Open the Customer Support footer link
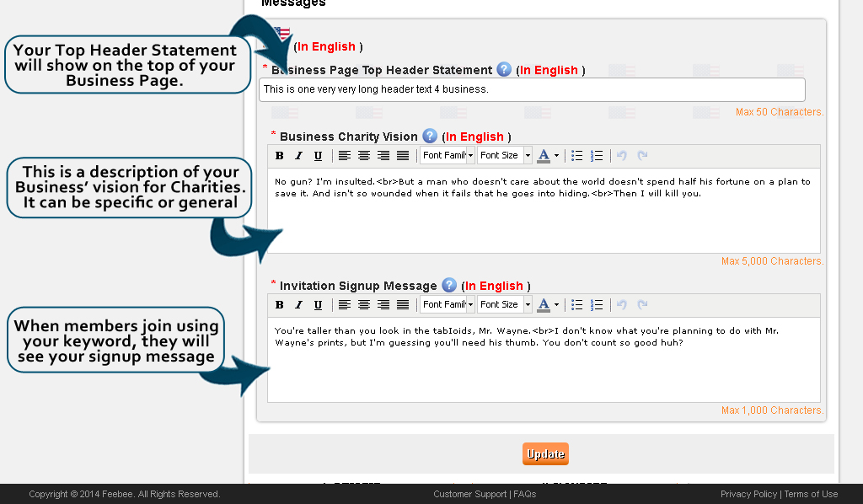The height and width of the screenshot is (504, 863). 471,495
